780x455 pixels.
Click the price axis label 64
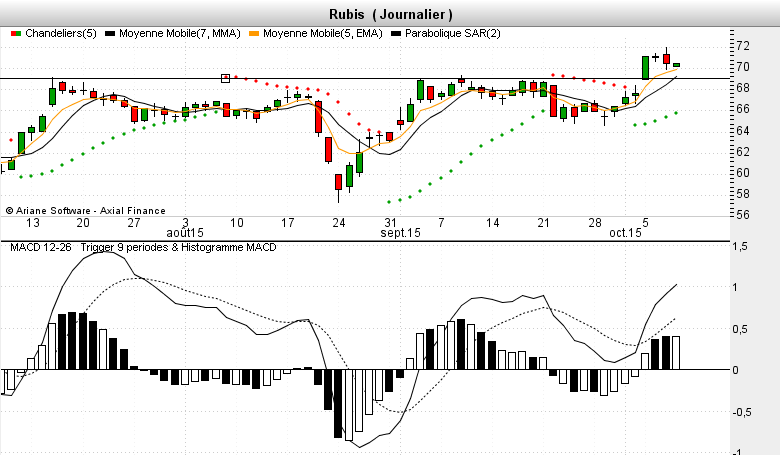743,130
